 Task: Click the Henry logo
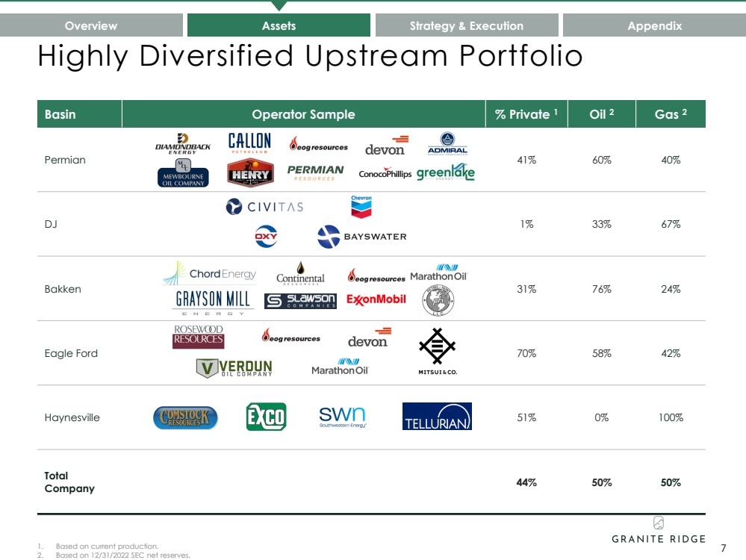(x=250, y=172)
